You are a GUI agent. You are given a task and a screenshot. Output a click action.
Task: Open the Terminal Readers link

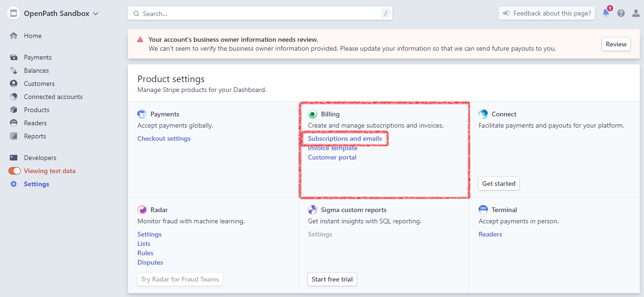coord(490,234)
